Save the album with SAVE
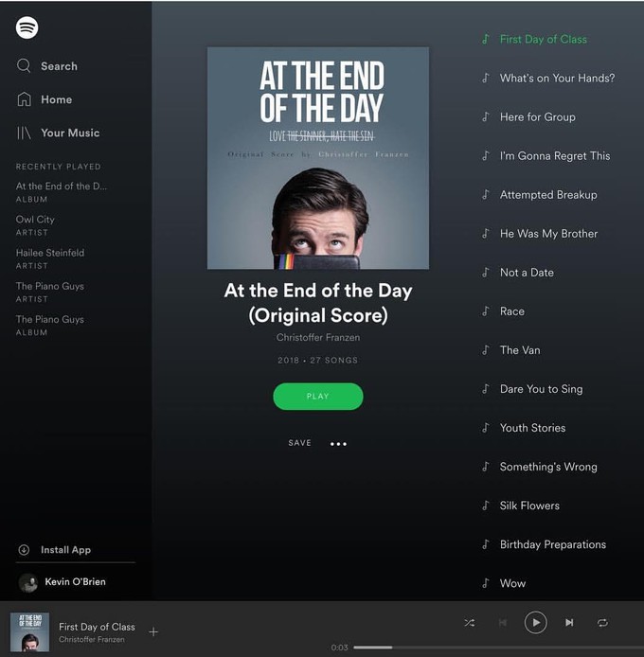The image size is (644, 657). click(300, 443)
